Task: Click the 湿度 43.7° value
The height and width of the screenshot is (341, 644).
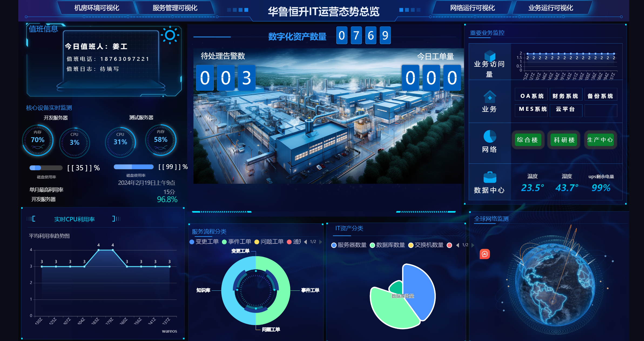Action: (x=567, y=188)
